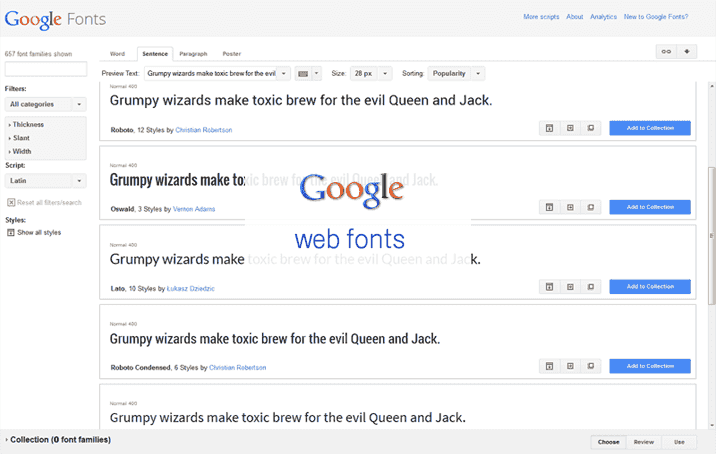Screen dimensions: 716x454
Task: Switch to the Paragraph tab
Action: coord(193,53)
